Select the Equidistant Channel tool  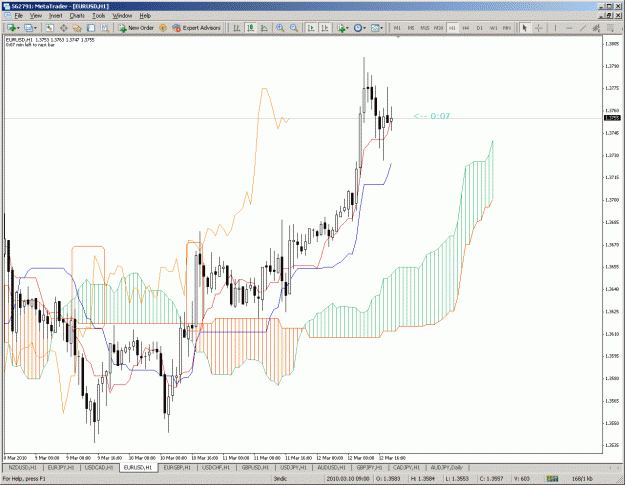[x=596, y=28]
